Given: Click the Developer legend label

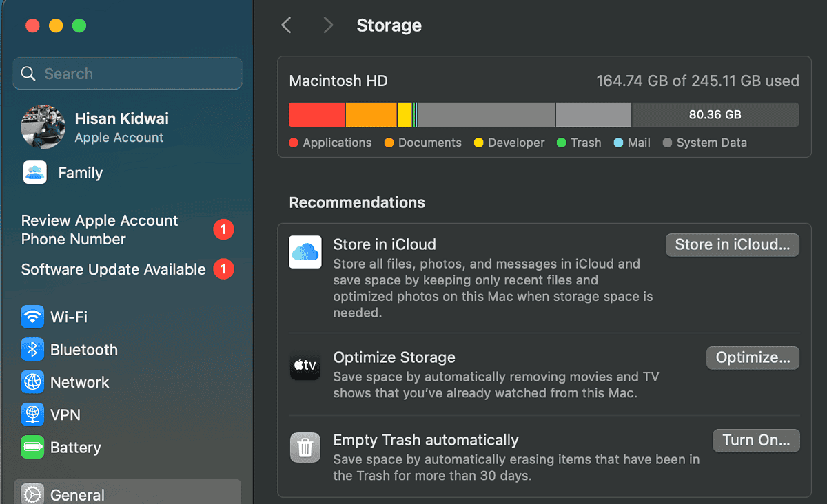Looking at the screenshot, I should (516, 143).
